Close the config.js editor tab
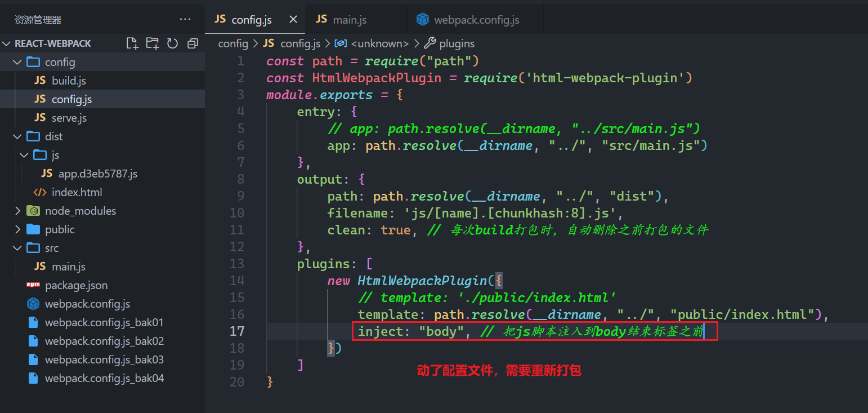This screenshot has height=413, width=868. (293, 20)
